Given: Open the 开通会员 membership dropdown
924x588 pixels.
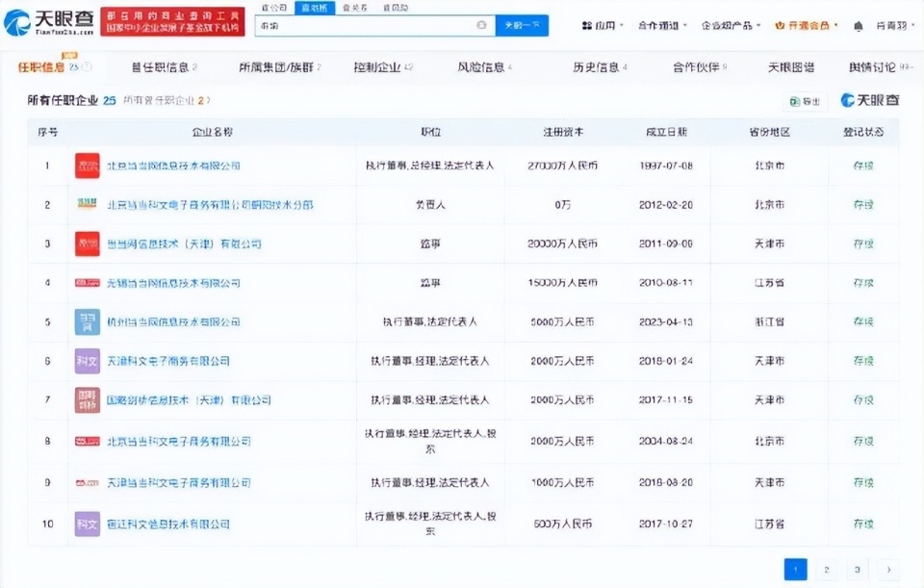Looking at the screenshot, I should (x=807, y=25).
